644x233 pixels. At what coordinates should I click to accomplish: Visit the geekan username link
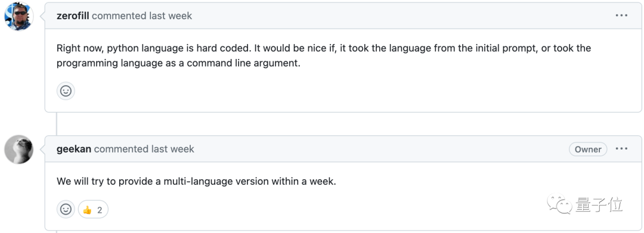point(75,149)
